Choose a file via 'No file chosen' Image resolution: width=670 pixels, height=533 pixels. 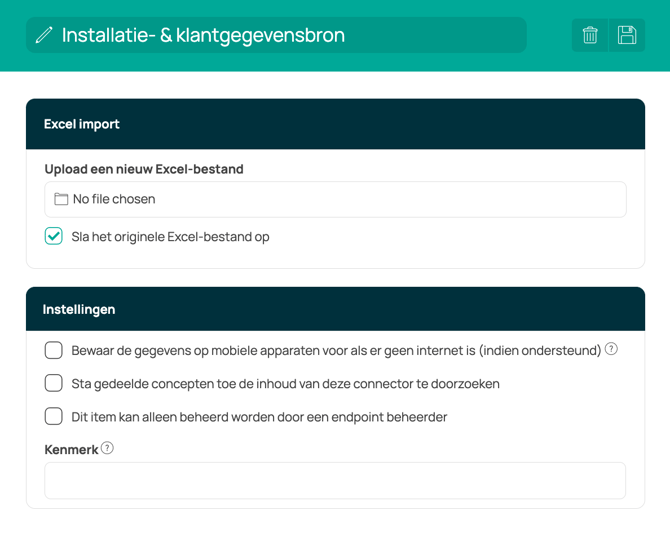click(x=114, y=199)
